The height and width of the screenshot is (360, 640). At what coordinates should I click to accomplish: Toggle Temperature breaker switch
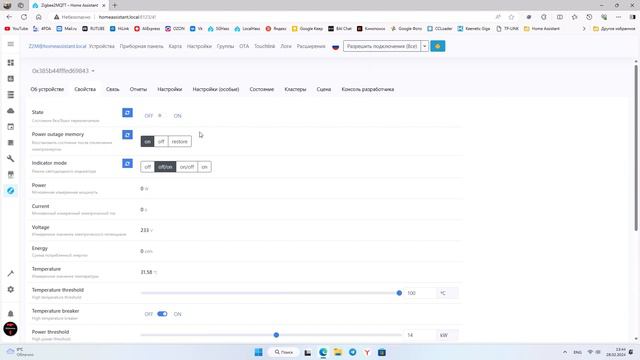162,314
